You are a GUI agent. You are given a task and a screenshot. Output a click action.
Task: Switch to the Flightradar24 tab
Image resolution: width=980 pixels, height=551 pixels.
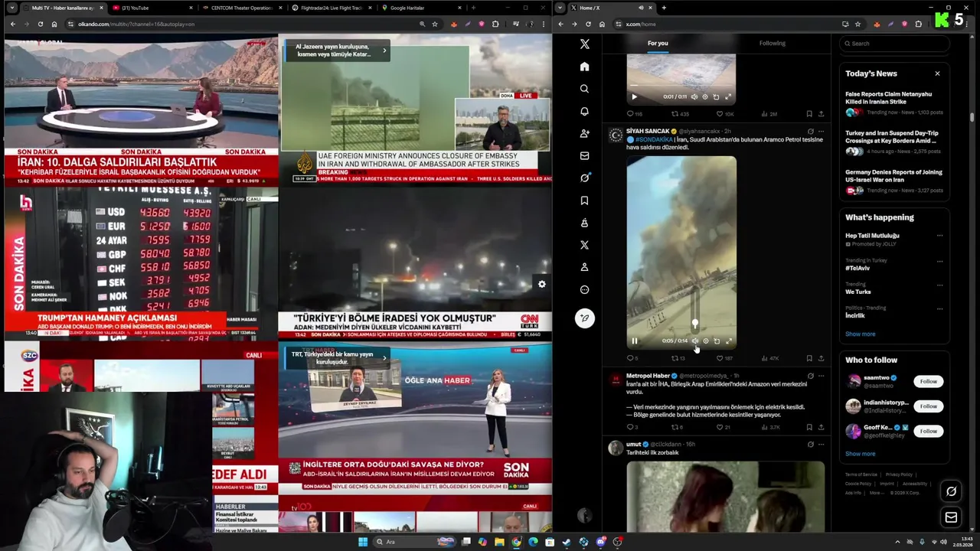tap(333, 8)
